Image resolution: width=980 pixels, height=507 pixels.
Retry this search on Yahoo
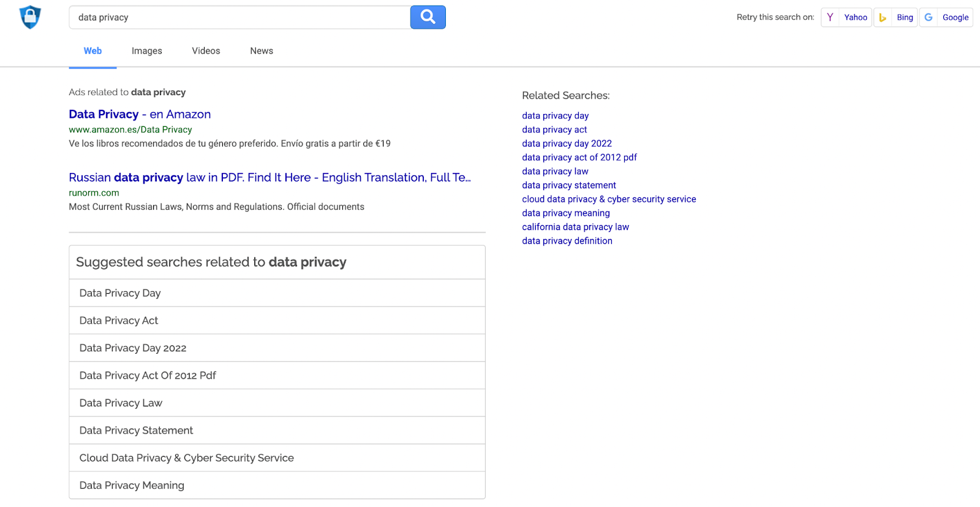coord(846,17)
